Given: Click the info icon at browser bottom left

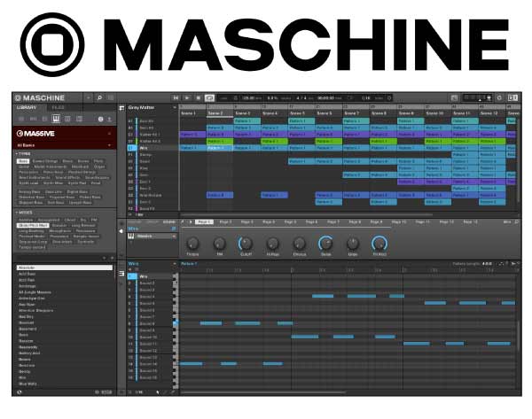Looking at the screenshot, I should click(20, 392).
